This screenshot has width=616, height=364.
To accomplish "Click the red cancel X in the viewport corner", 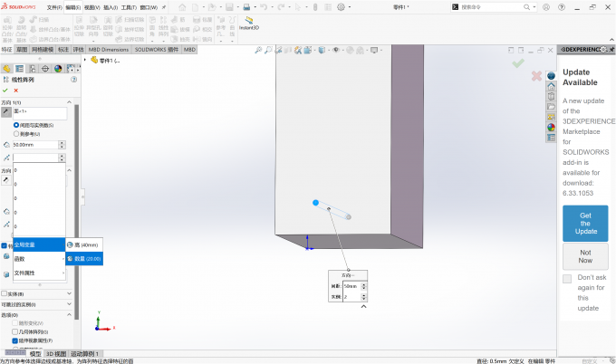I will (x=536, y=76).
